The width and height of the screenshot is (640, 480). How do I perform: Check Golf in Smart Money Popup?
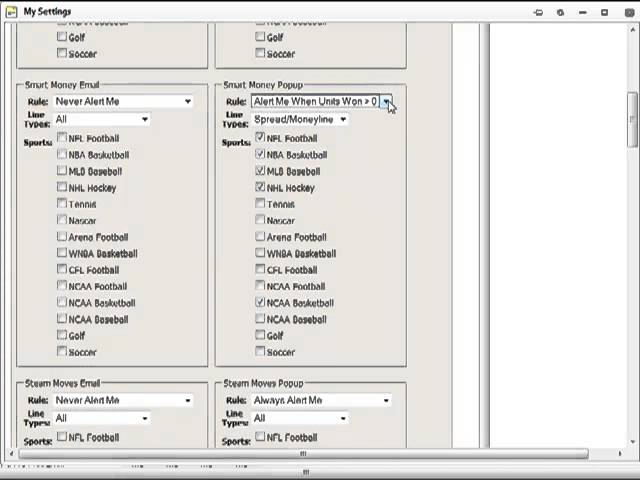(x=260, y=335)
